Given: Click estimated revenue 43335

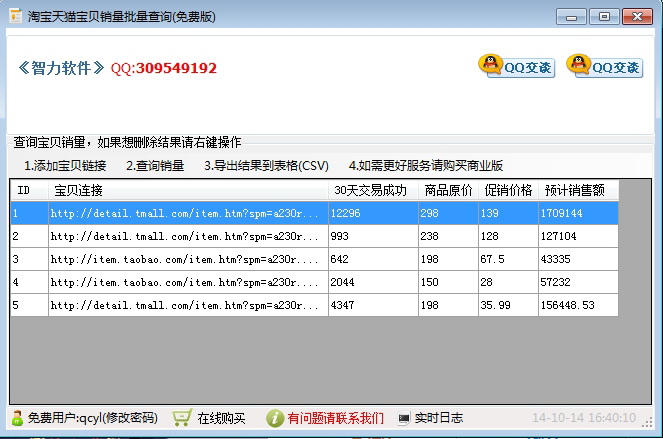Looking at the screenshot, I should tap(556, 259).
